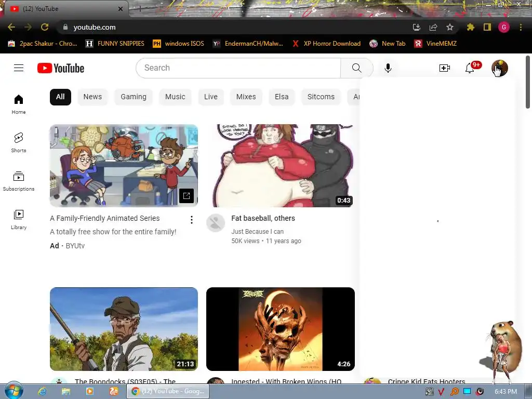Go to Home in the sidebar

point(19,104)
